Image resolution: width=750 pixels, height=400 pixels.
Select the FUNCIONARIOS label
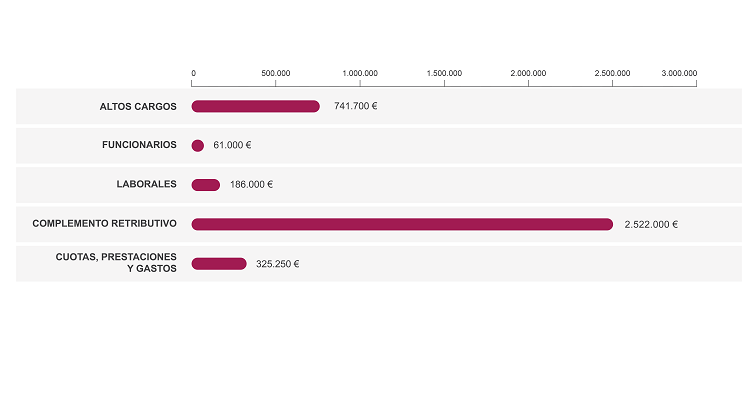coord(139,145)
